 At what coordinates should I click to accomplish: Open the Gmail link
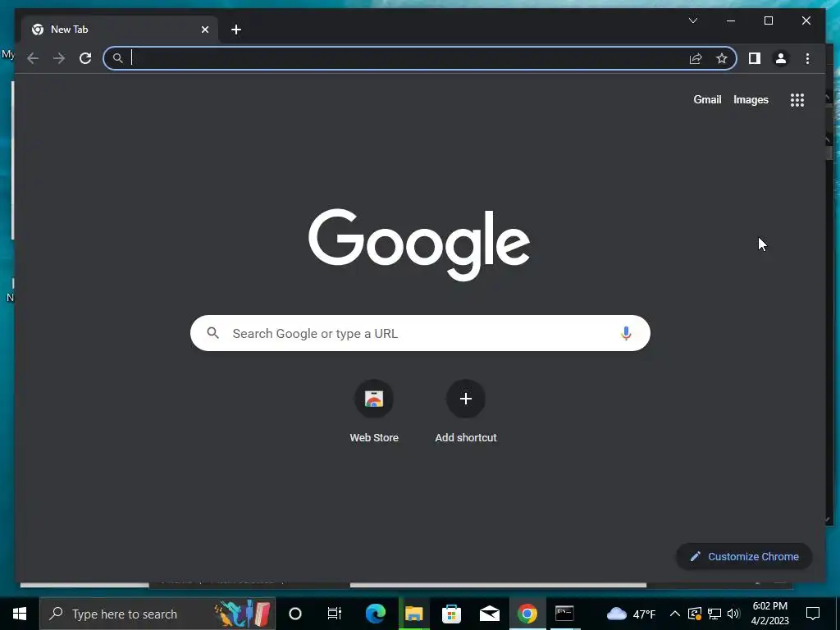tap(707, 99)
